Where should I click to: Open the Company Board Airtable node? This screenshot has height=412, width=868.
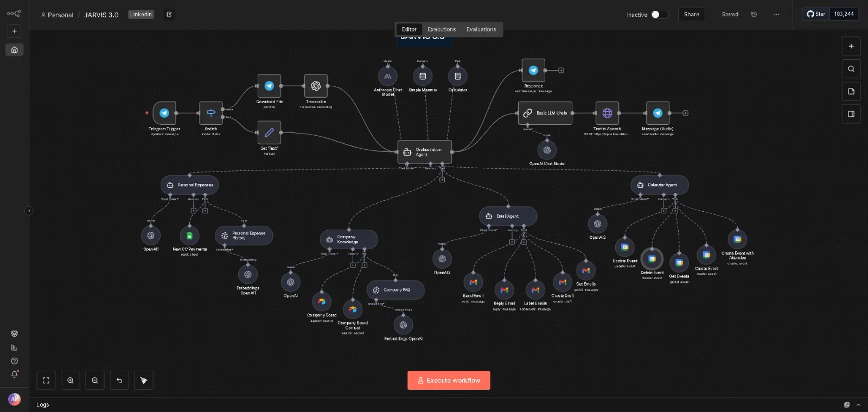click(322, 301)
